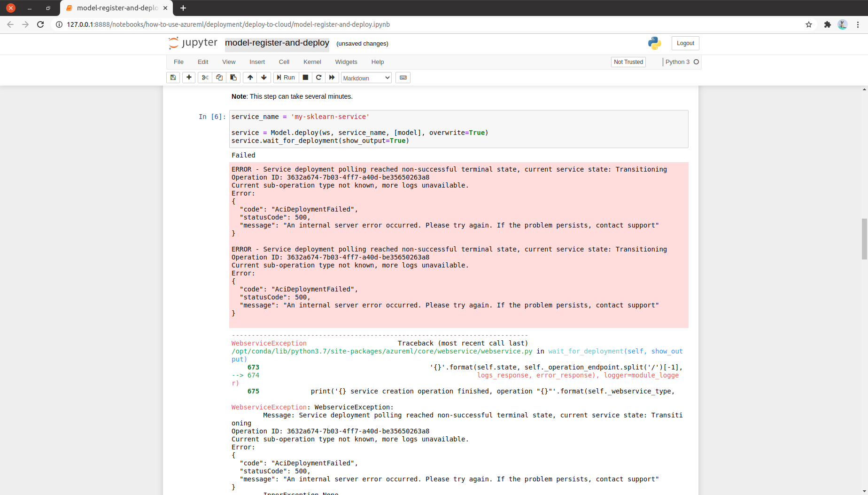The image size is (868, 495).
Task: Paste a cell using the paste icon
Action: click(233, 78)
